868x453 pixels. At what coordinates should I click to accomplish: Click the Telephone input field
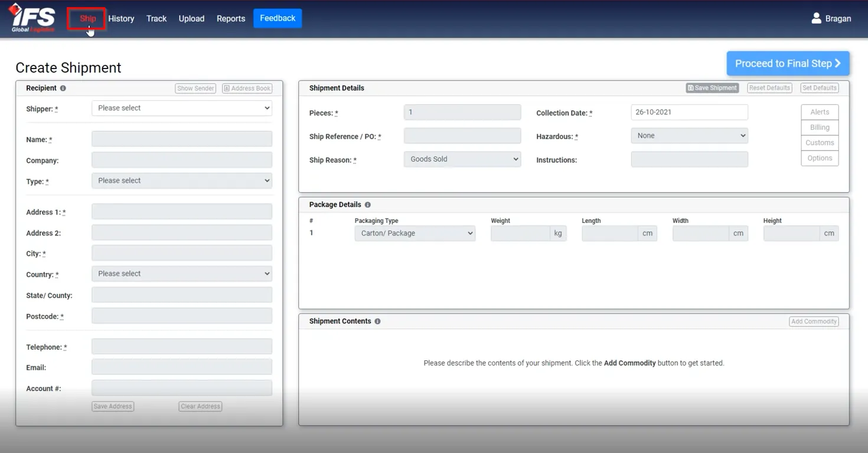182,346
